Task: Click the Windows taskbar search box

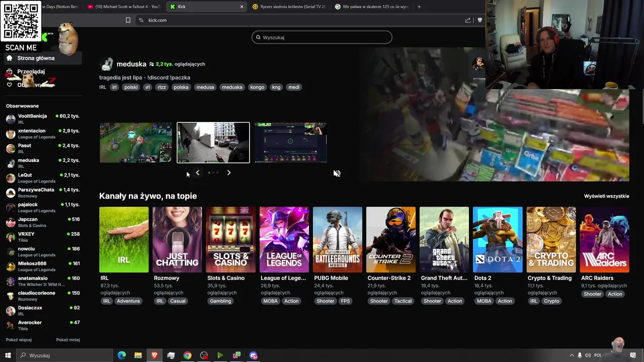Action: pyautogui.click(x=64, y=355)
